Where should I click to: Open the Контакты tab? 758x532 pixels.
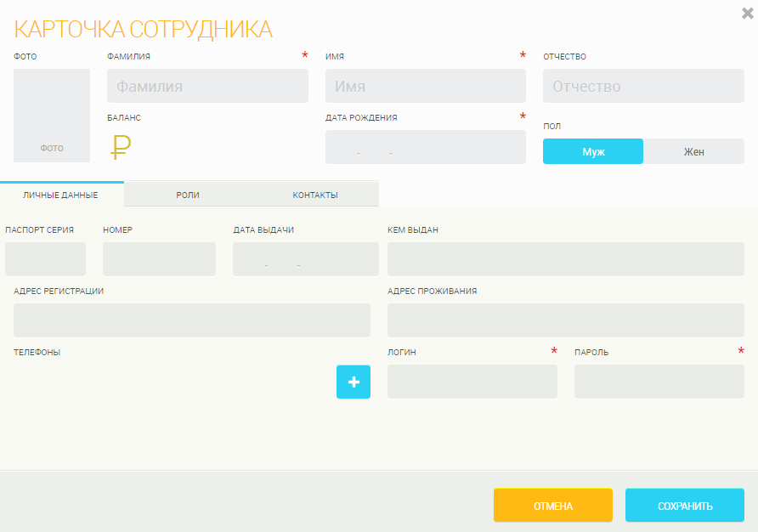tap(315, 195)
